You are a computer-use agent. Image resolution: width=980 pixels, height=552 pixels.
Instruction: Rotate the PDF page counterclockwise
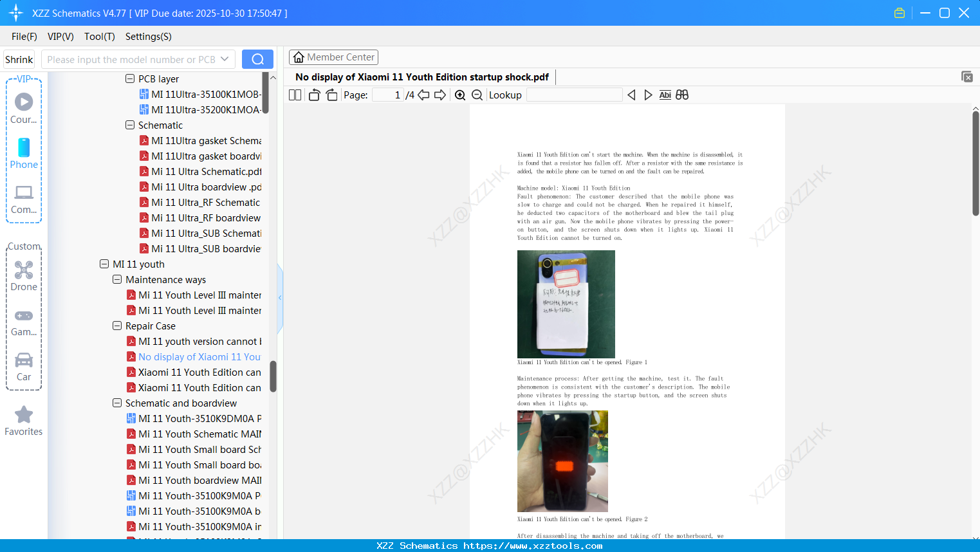coord(314,95)
